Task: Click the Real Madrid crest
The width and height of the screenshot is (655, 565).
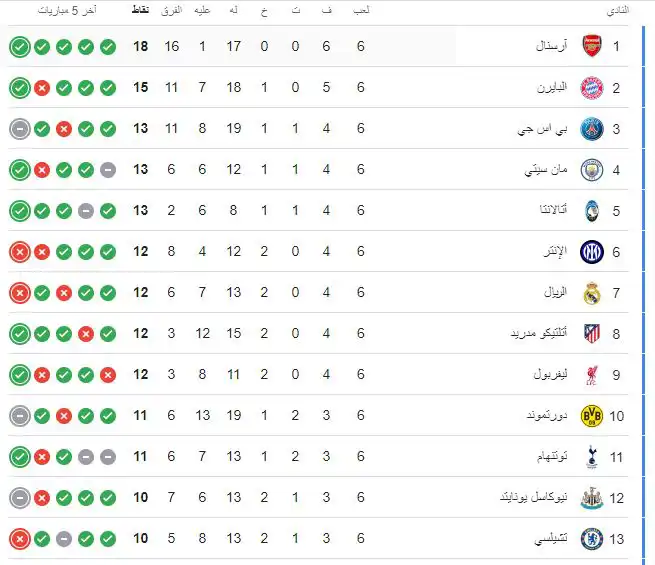Action: (591, 292)
